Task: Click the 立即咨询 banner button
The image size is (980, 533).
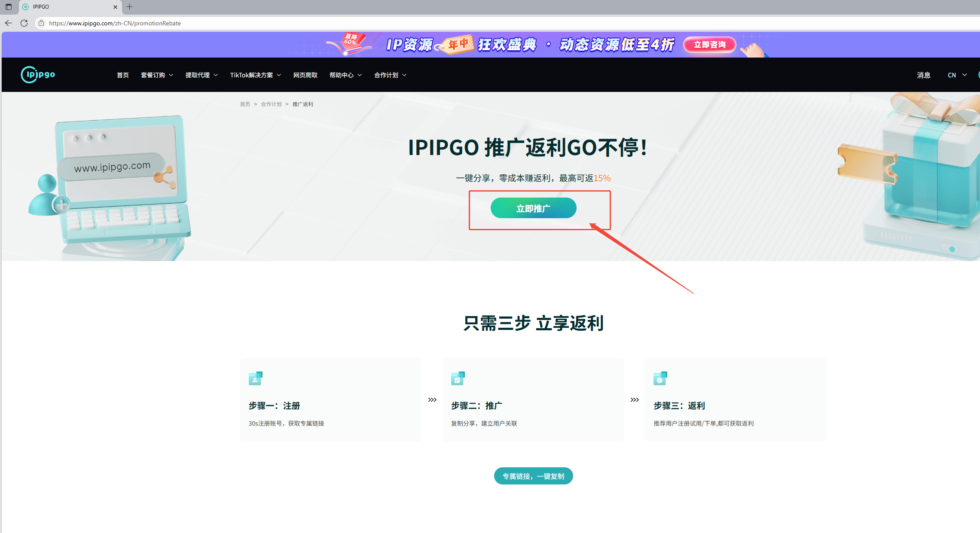Action: point(710,45)
